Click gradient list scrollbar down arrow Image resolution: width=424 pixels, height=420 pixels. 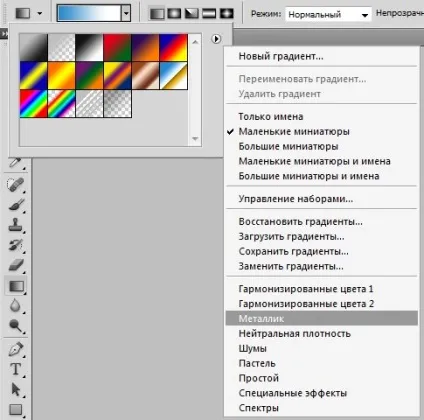coord(195,138)
